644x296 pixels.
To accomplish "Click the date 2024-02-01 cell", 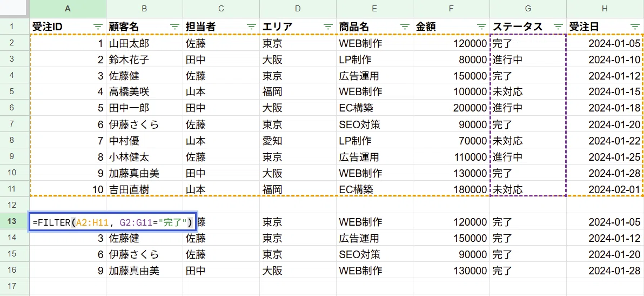I will 605,189.
